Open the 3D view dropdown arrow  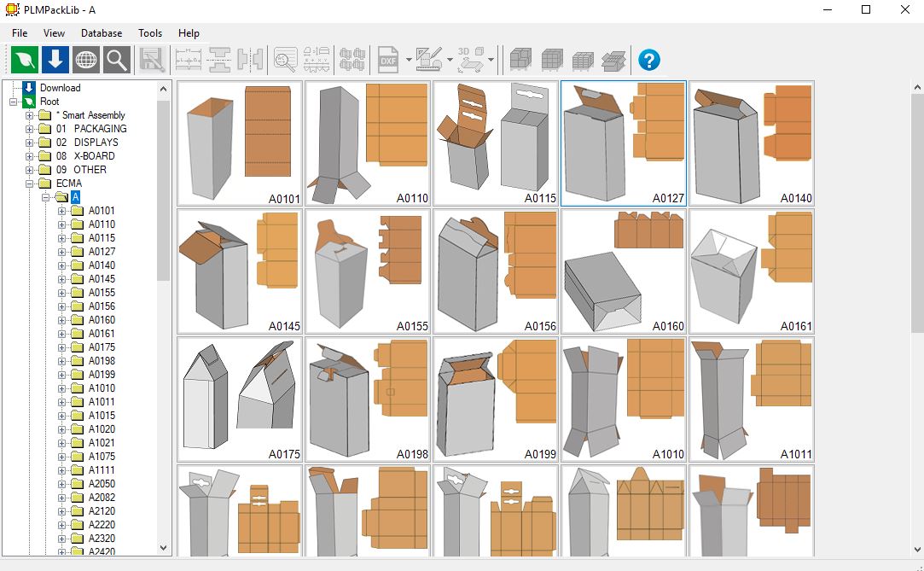point(491,60)
